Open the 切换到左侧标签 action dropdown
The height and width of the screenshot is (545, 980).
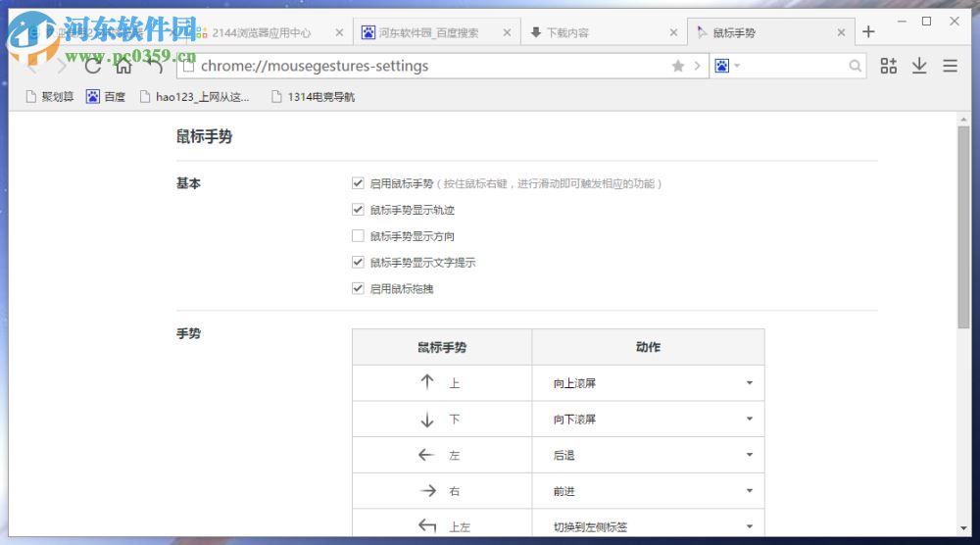[750, 526]
